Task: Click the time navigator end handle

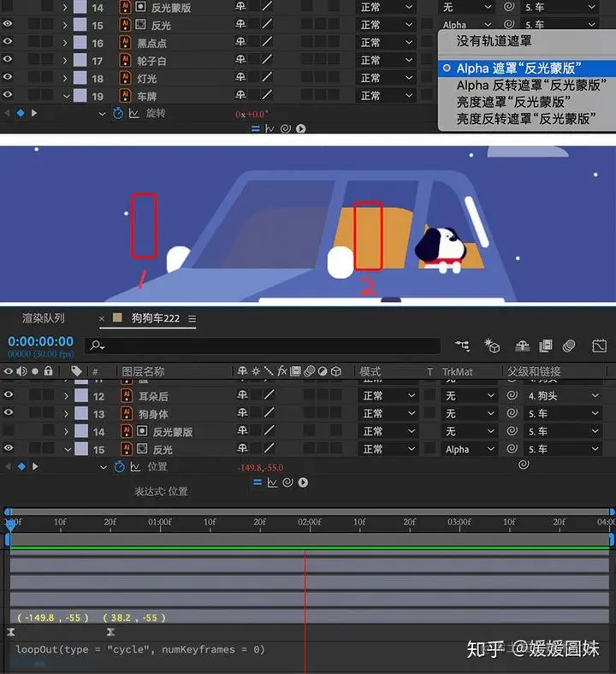Action: (x=612, y=511)
